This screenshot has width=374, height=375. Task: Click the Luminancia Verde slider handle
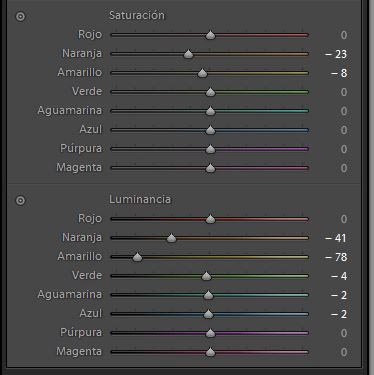point(206,276)
